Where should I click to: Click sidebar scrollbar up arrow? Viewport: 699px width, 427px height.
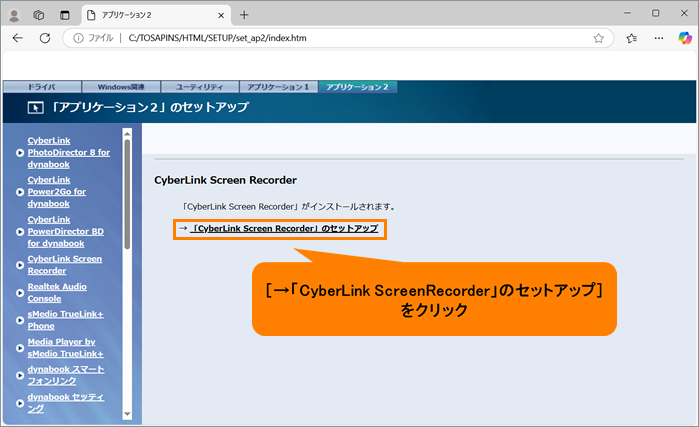coord(127,134)
